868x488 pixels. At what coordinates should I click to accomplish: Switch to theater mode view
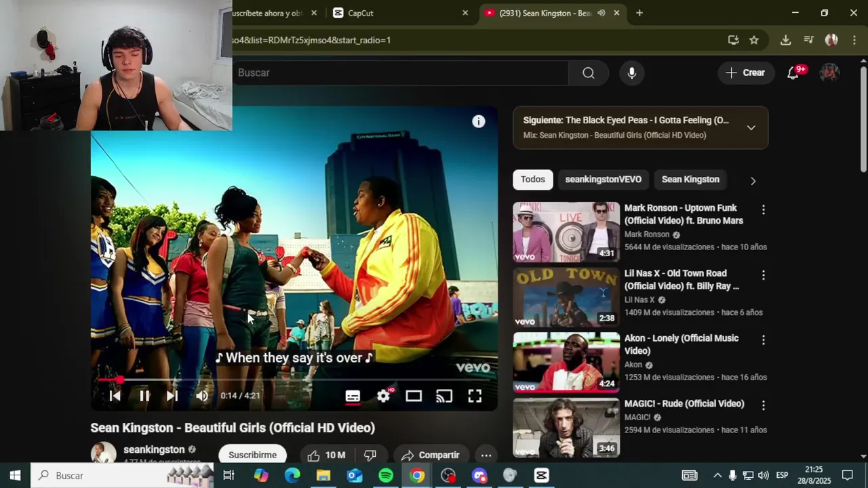pos(414,396)
